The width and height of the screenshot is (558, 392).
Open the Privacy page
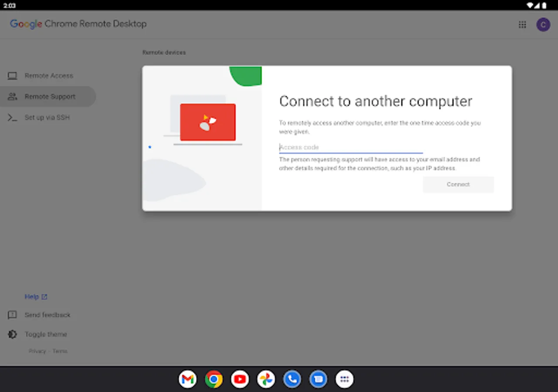point(37,351)
